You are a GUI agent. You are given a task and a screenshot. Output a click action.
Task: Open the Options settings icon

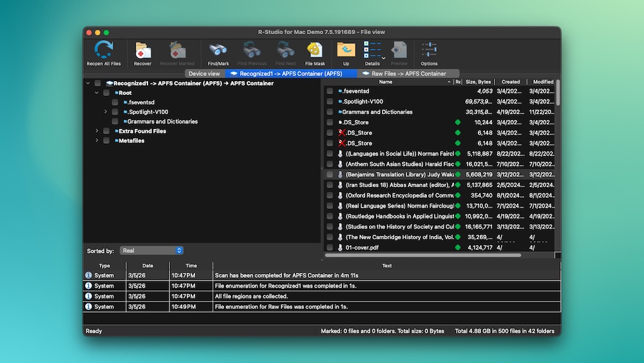pos(429,50)
